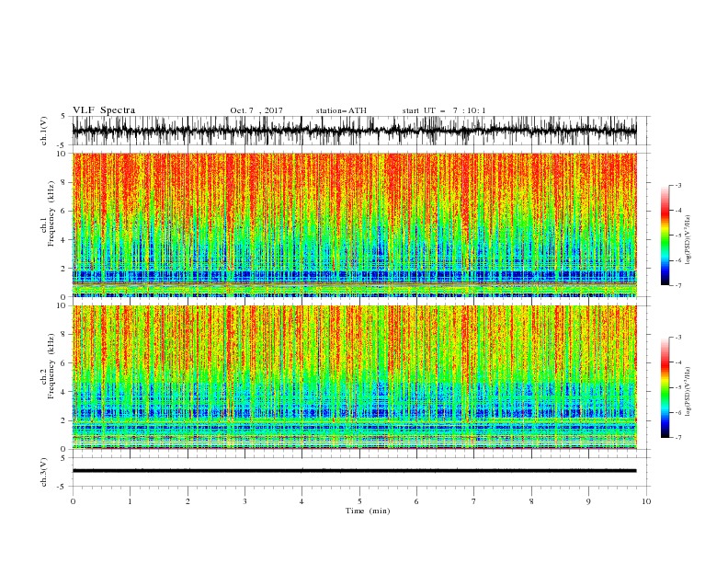The height and width of the screenshot is (563, 728).
Task: Click the ch.2 colorbar log(PSD) label
Action: click(x=688, y=392)
